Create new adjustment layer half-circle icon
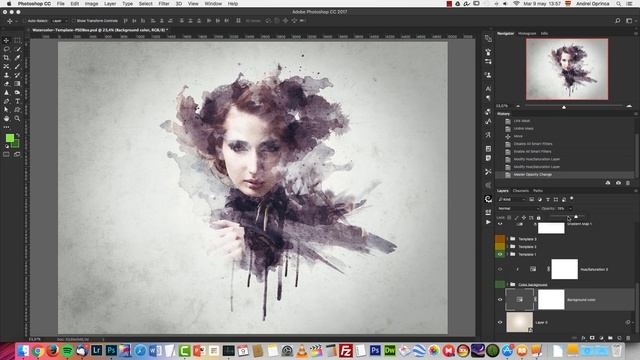This screenshot has height=360, width=640. (601, 338)
